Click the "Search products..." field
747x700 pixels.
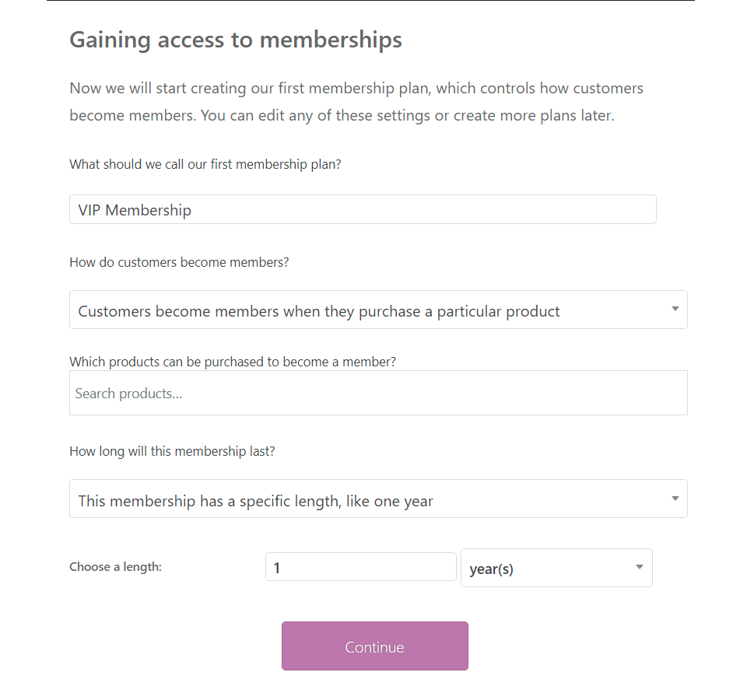click(378, 393)
